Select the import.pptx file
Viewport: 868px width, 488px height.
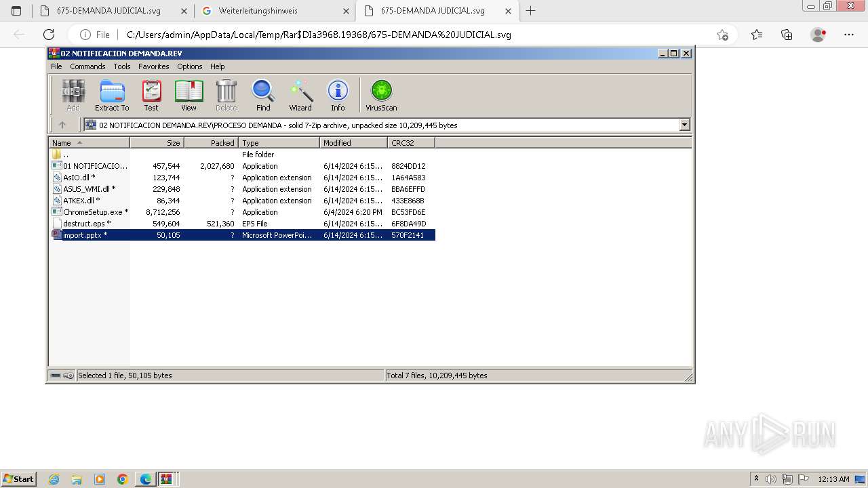pyautogui.click(x=242, y=235)
